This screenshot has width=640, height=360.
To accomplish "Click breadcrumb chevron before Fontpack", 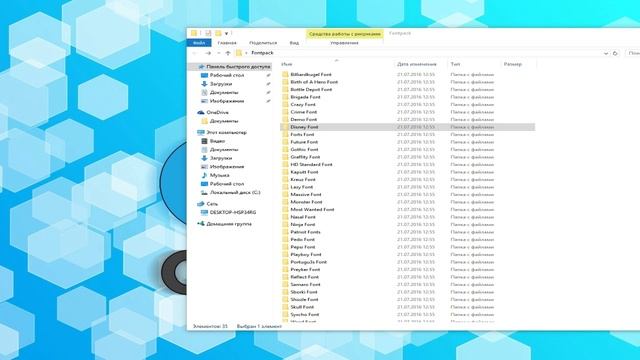I will coord(246,53).
